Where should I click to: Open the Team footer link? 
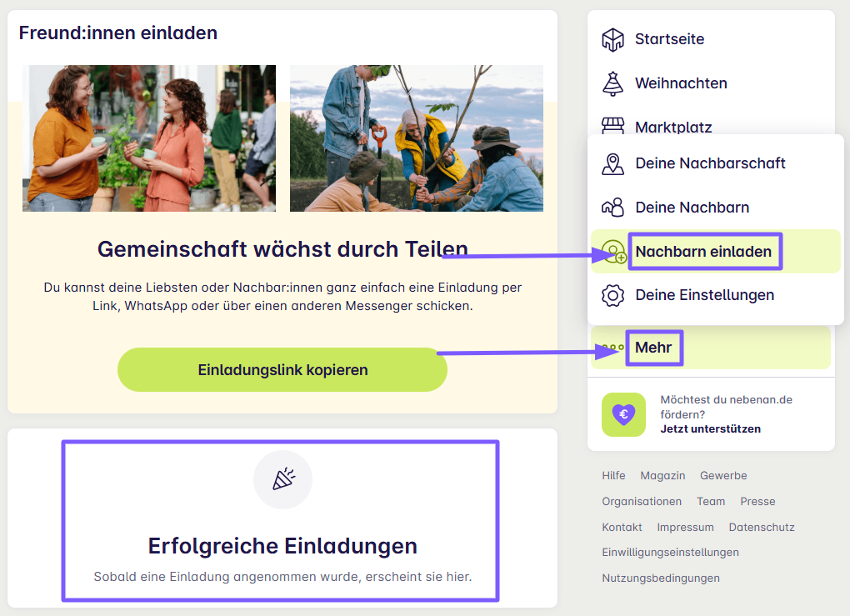711,502
